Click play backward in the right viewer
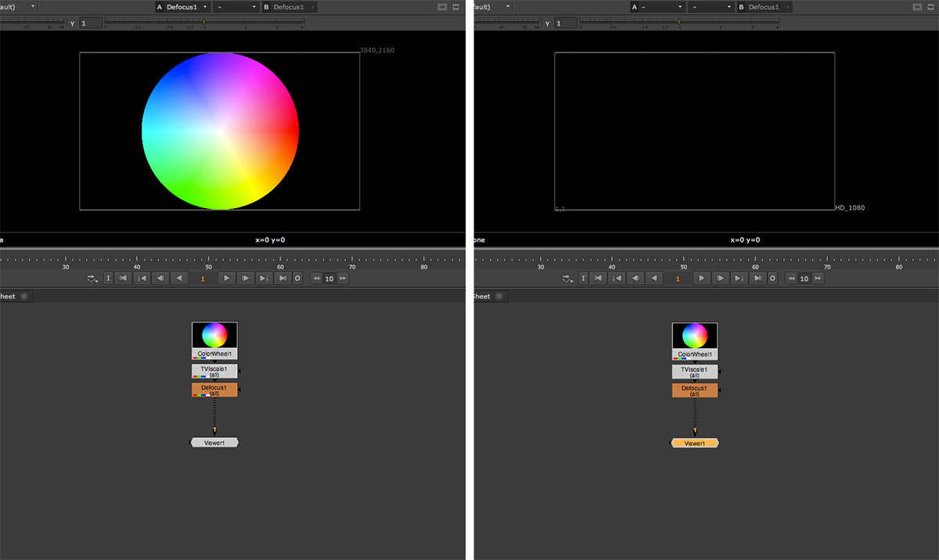 point(654,278)
